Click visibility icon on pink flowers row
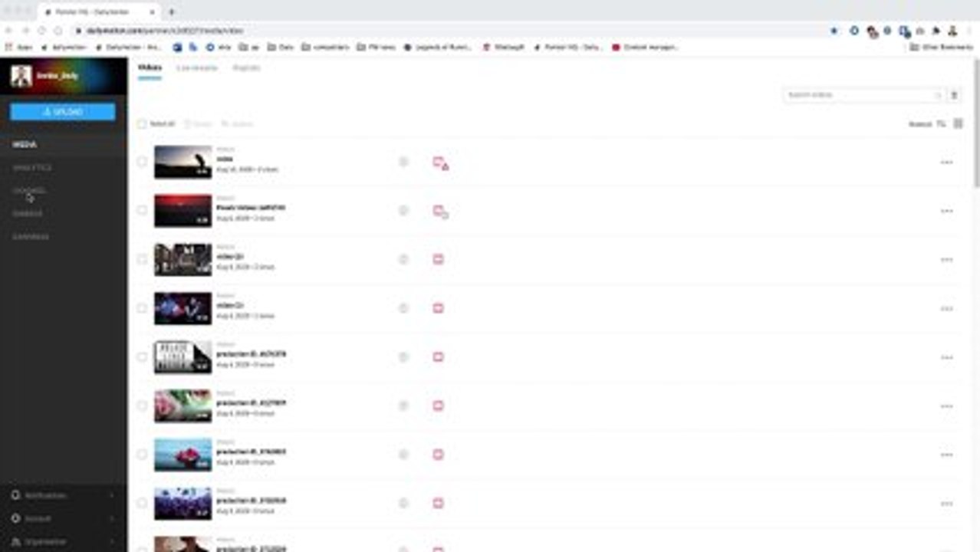The height and width of the screenshot is (552, 980). coord(403,406)
